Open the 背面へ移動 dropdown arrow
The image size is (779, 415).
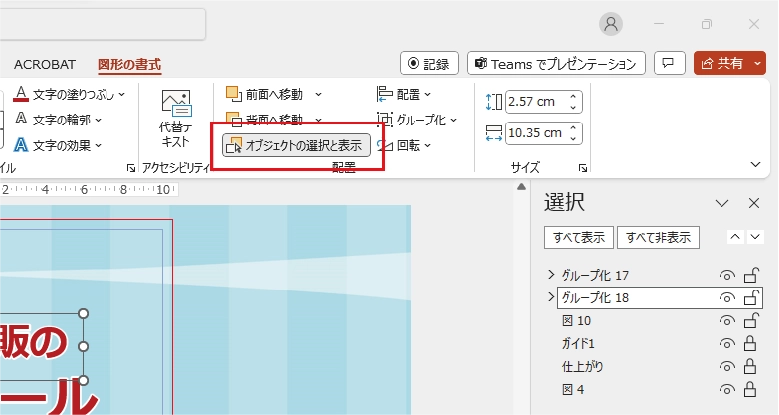[318, 120]
